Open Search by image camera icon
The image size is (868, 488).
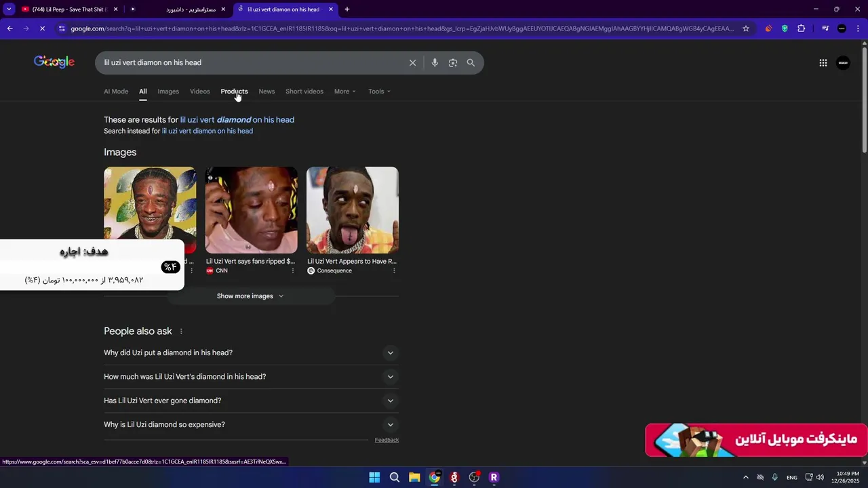click(452, 62)
